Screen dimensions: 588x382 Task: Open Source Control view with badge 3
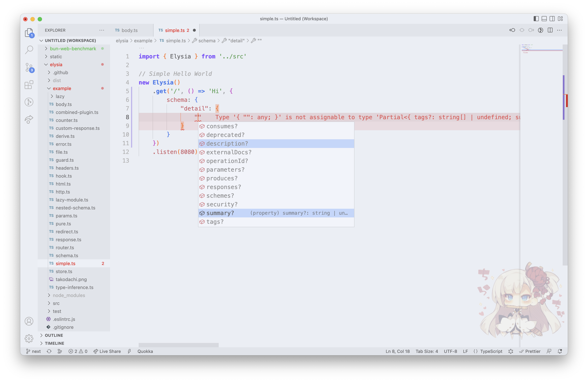(x=29, y=67)
